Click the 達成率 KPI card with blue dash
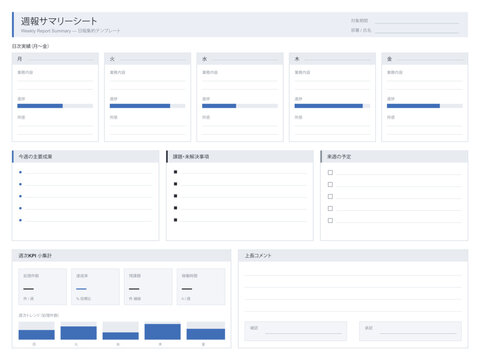The height and width of the screenshot is (360, 480). (95, 287)
